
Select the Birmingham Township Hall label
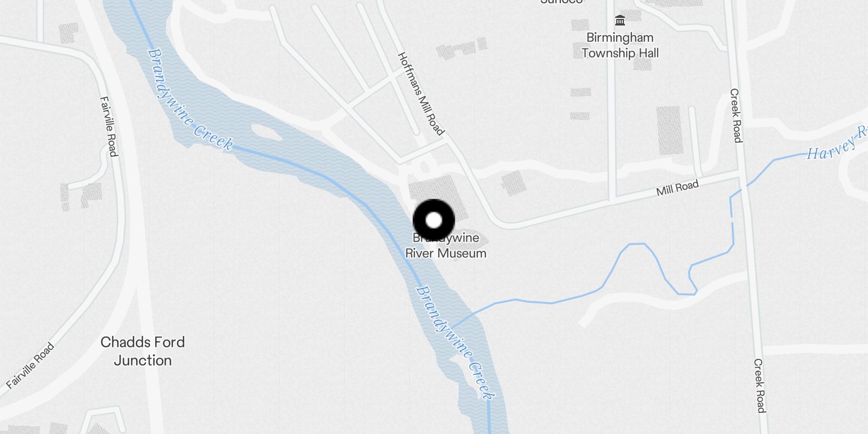click(620, 45)
